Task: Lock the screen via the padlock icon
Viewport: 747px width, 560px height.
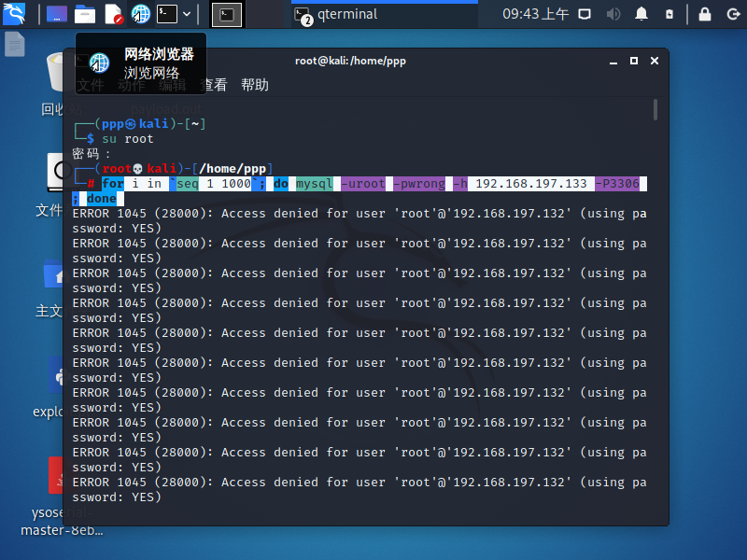Action: (705, 13)
